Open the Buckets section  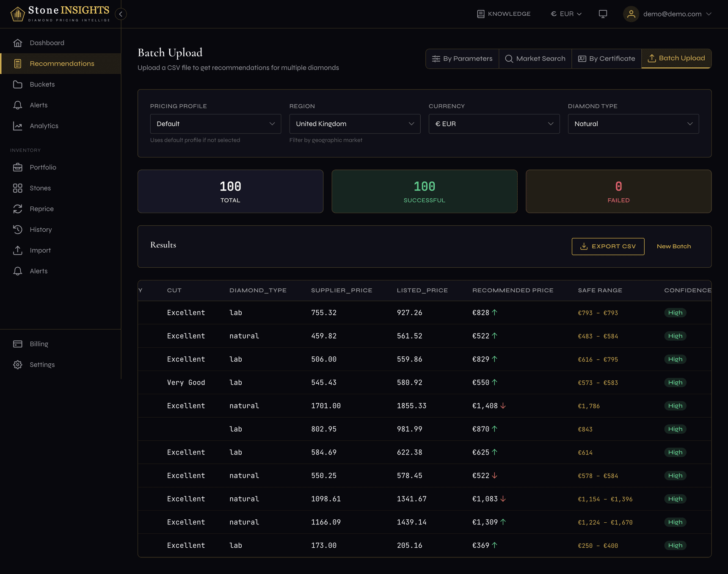[42, 84]
